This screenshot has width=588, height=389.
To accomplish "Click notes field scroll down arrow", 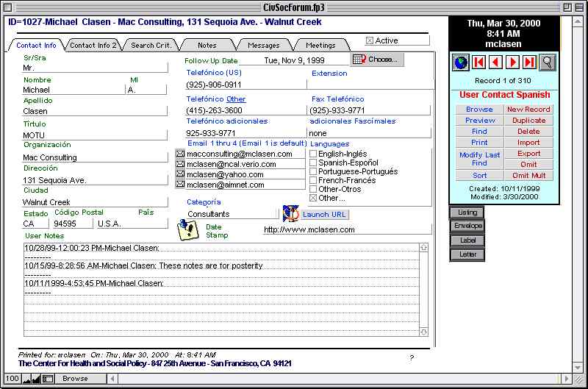I will (424, 332).
